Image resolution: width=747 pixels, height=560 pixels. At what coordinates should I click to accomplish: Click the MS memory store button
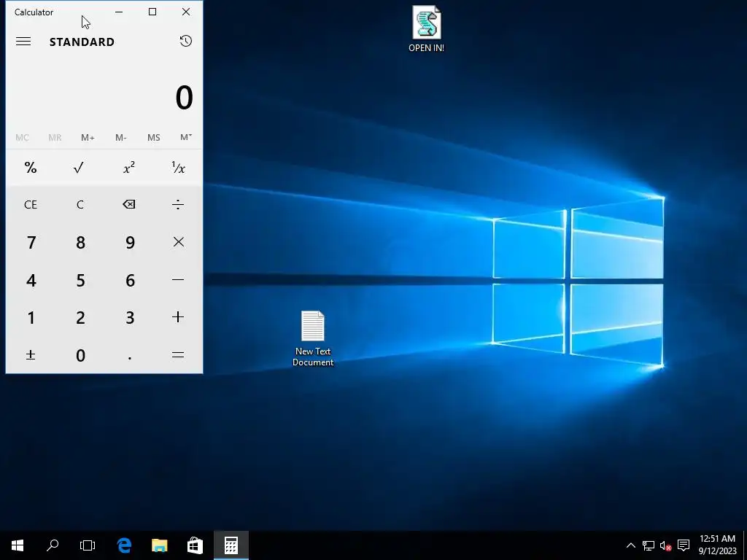(x=153, y=137)
